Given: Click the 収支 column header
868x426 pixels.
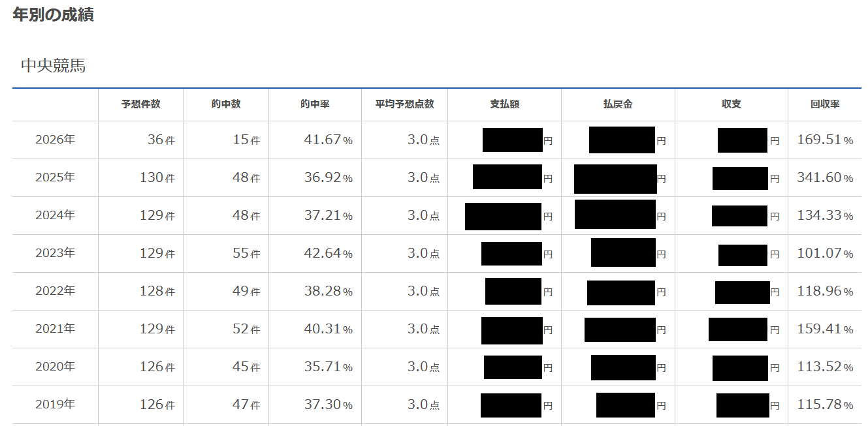Looking at the screenshot, I should click(731, 104).
